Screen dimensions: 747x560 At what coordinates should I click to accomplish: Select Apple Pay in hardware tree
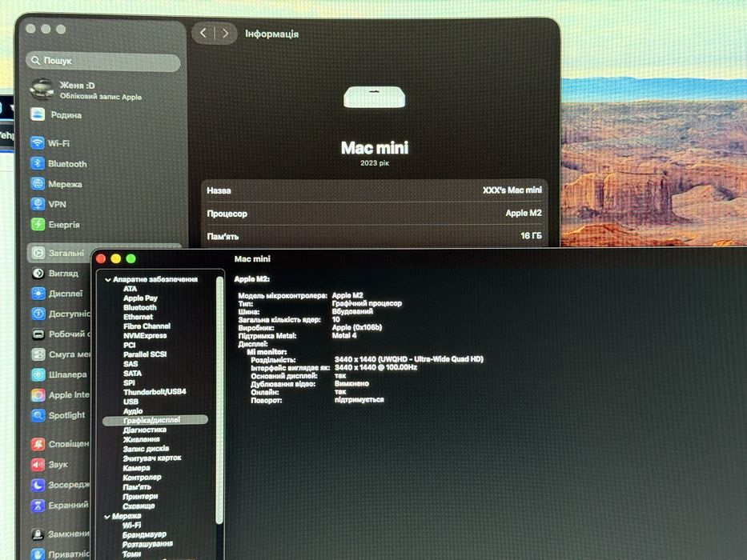point(140,298)
